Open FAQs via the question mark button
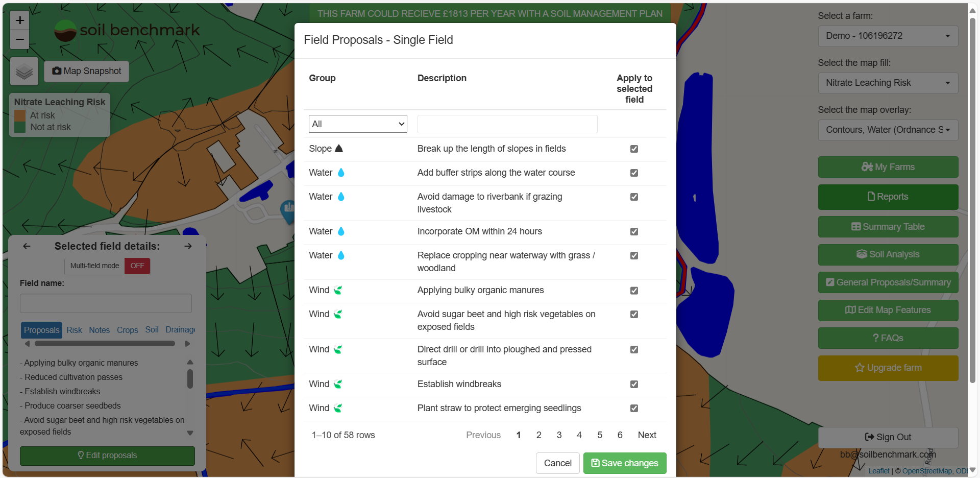Screen dimensions: 980x478 click(888, 338)
